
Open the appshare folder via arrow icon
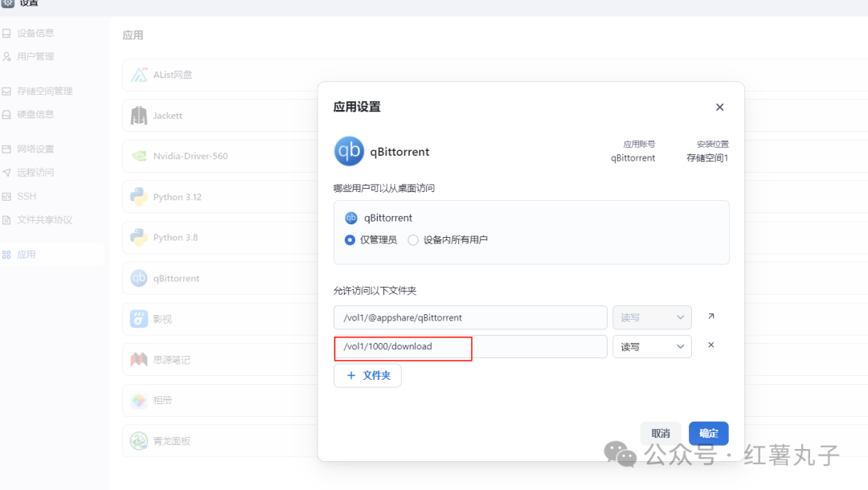tap(710, 316)
